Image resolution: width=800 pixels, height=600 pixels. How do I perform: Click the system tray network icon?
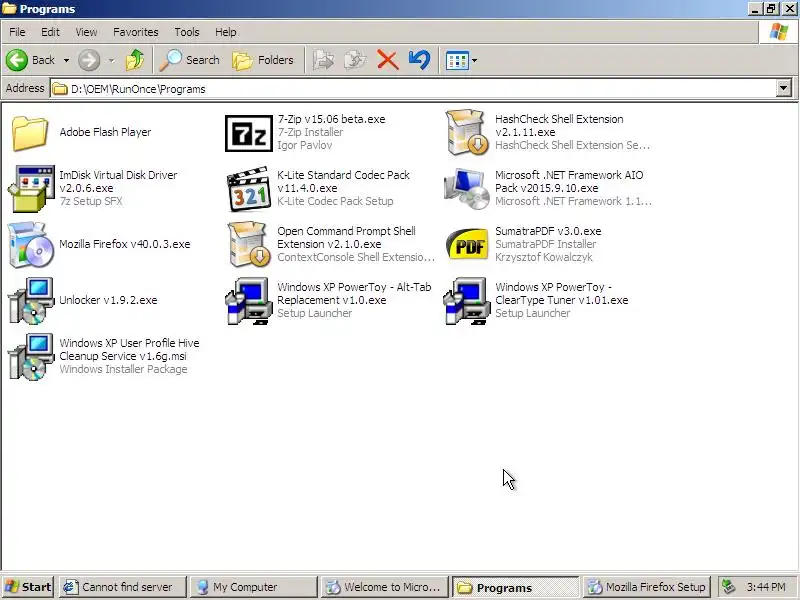pyautogui.click(x=729, y=587)
